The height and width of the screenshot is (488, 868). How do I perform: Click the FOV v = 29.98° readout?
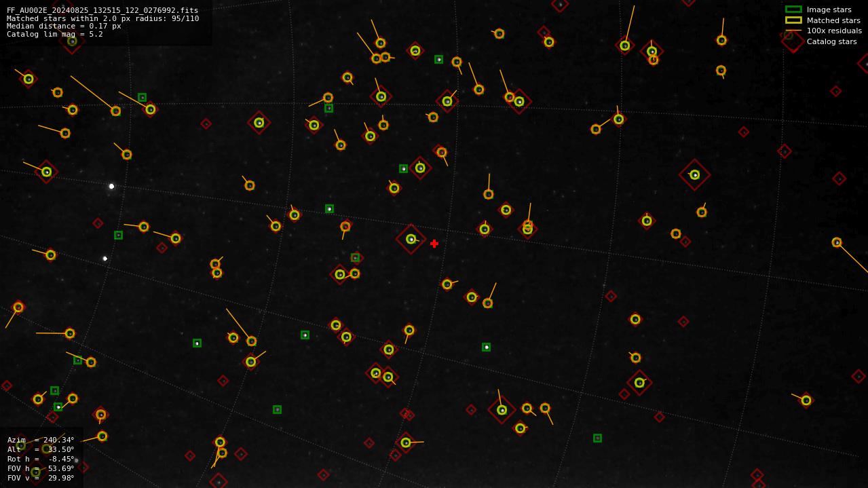point(41,478)
